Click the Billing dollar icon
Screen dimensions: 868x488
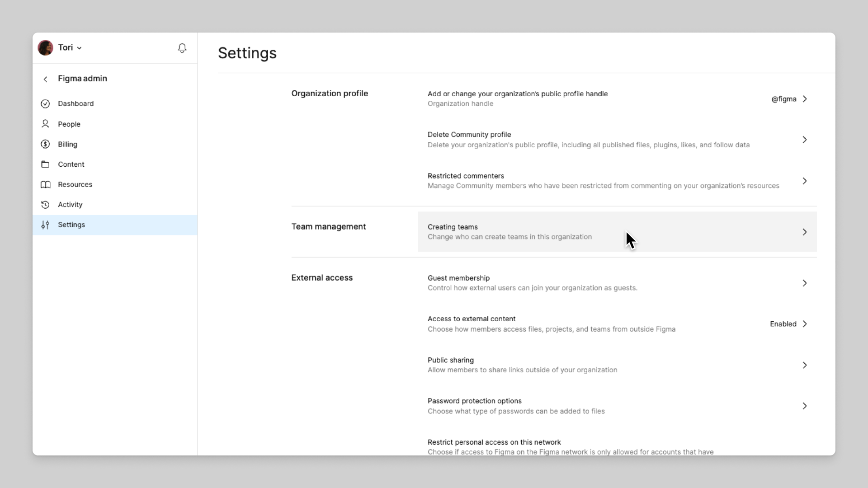click(45, 144)
